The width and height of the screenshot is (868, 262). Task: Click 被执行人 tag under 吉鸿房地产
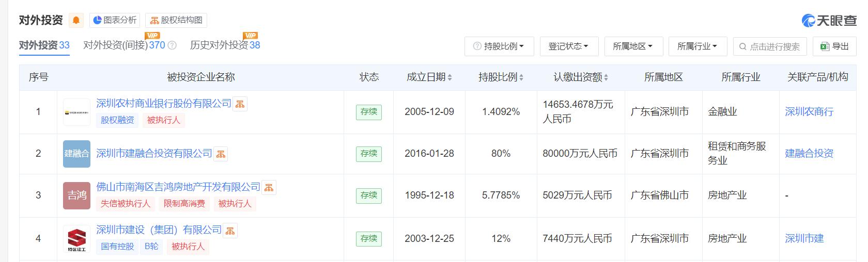point(235,204)
